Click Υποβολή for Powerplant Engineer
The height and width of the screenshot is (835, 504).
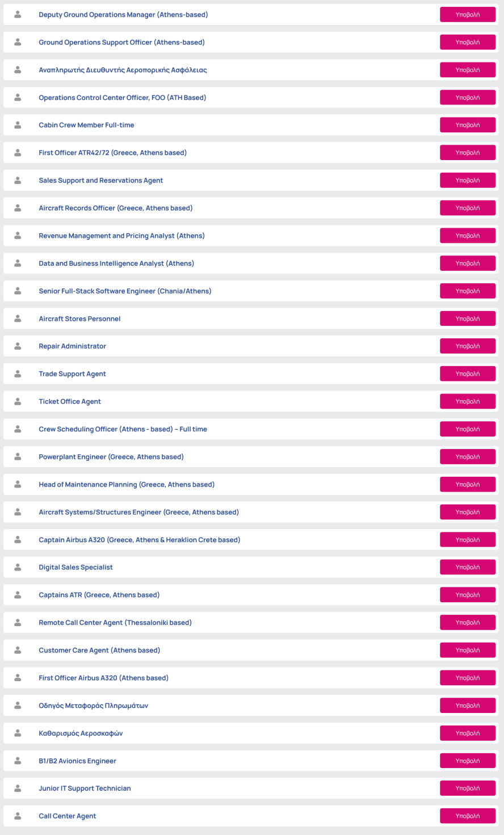click(x=468, y=457)
